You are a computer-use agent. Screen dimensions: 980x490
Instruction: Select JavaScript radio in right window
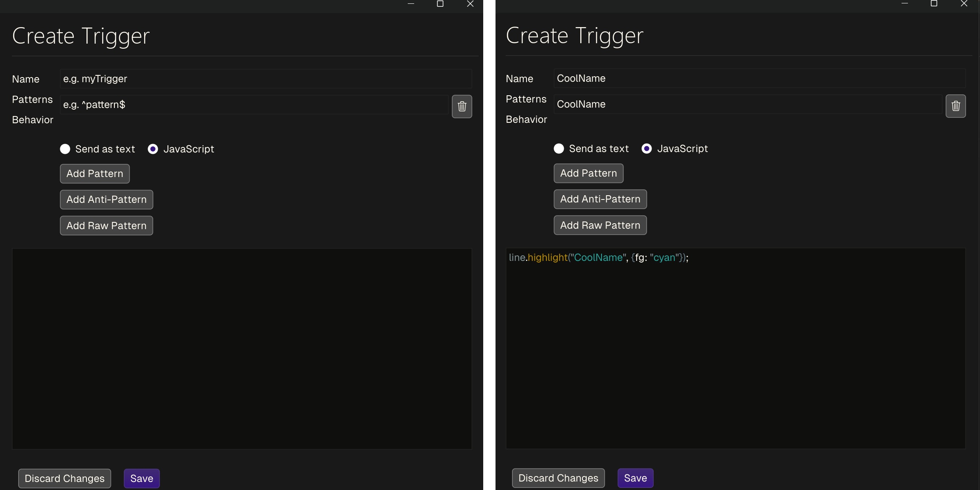(x=646, y=149)
